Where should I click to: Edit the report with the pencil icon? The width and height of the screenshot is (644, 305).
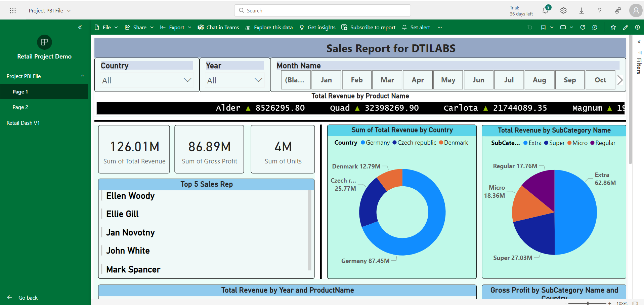(x=625, y=27)
